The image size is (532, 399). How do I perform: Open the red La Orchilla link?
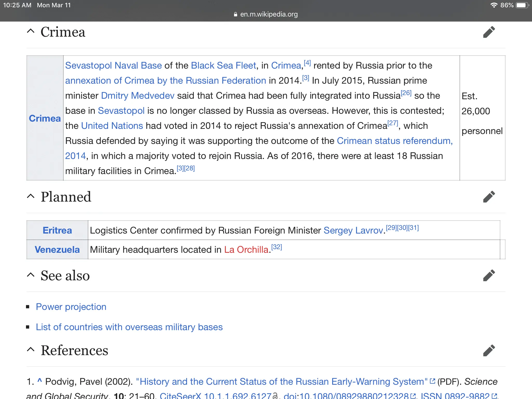[246, 249]
